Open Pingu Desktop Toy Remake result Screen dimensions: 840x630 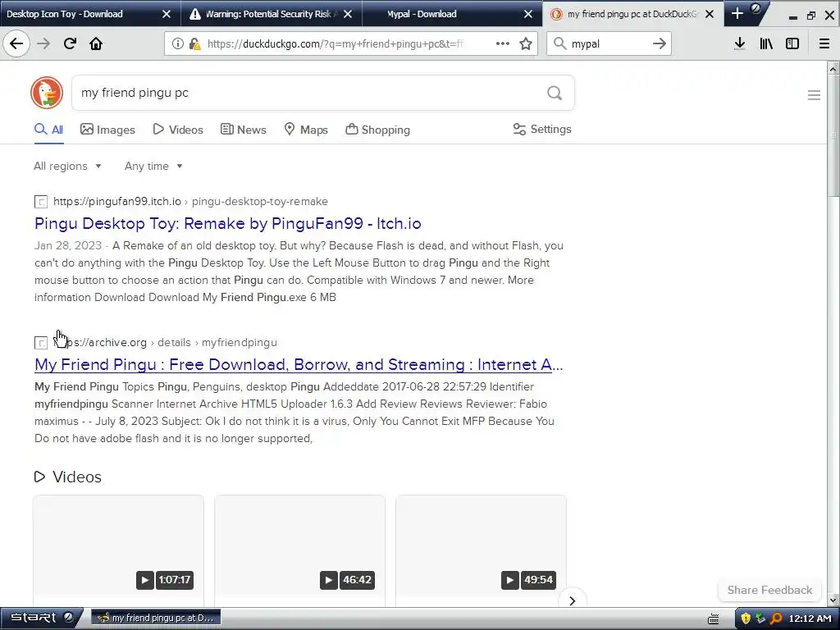coord(228,223)
